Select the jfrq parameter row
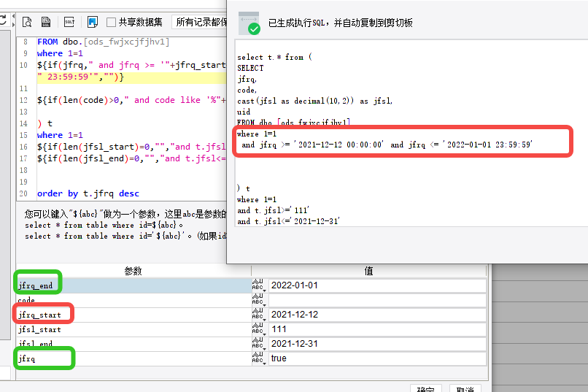This screenshot has width=588, height=392. point(134,358)
